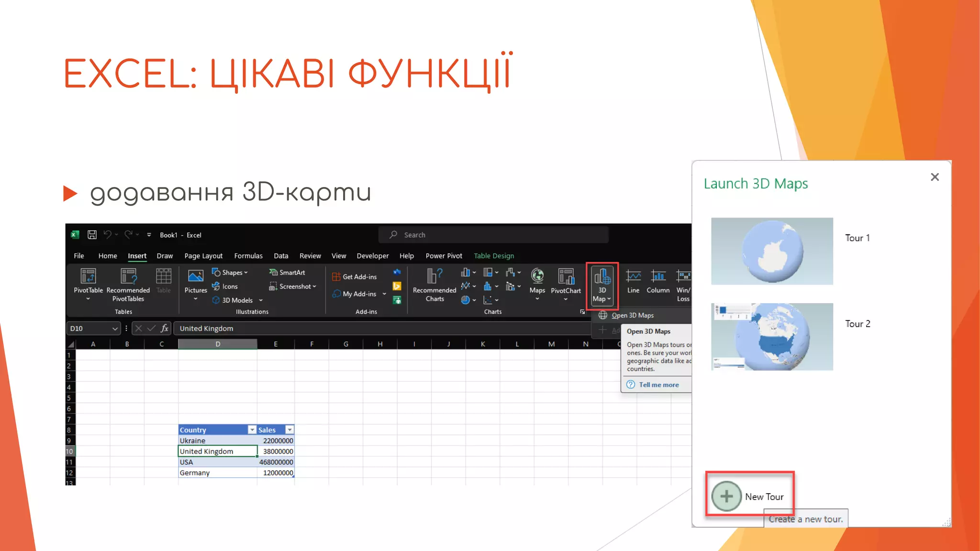Open the Review tab

310,255
